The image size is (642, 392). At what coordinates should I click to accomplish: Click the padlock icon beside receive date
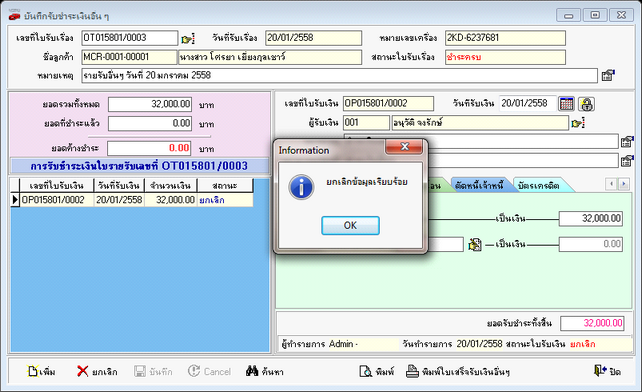[x=586, y=104]
